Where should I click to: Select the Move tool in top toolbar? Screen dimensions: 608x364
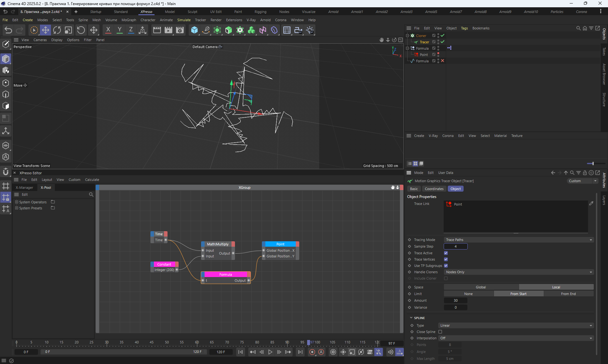click(45, 30)
